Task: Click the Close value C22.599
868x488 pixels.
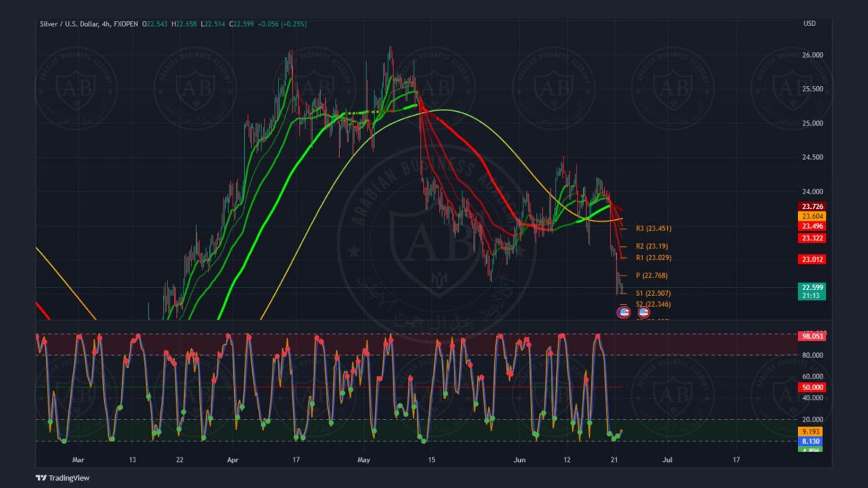Action: pyautogui.click(x=241, y=24)
